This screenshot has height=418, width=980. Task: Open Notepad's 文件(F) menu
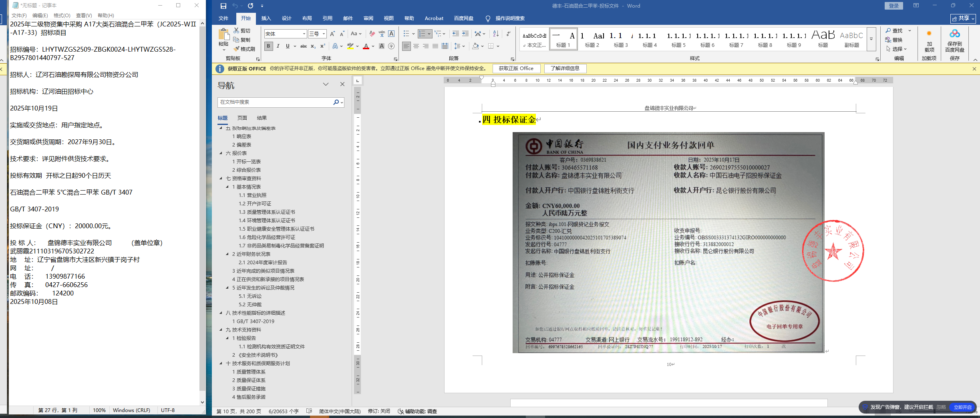click(19, 16)
